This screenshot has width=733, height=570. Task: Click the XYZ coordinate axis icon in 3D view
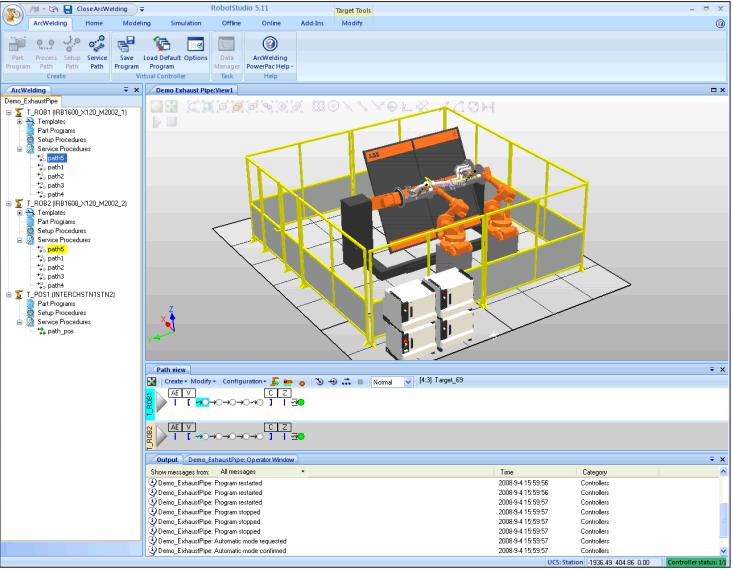(164, 324)
